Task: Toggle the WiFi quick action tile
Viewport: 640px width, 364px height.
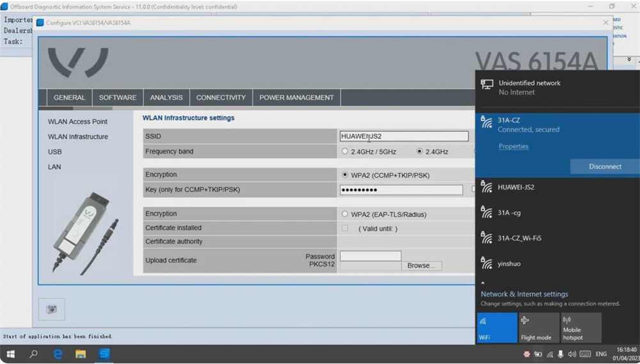Action: click(x=497, y=328)
